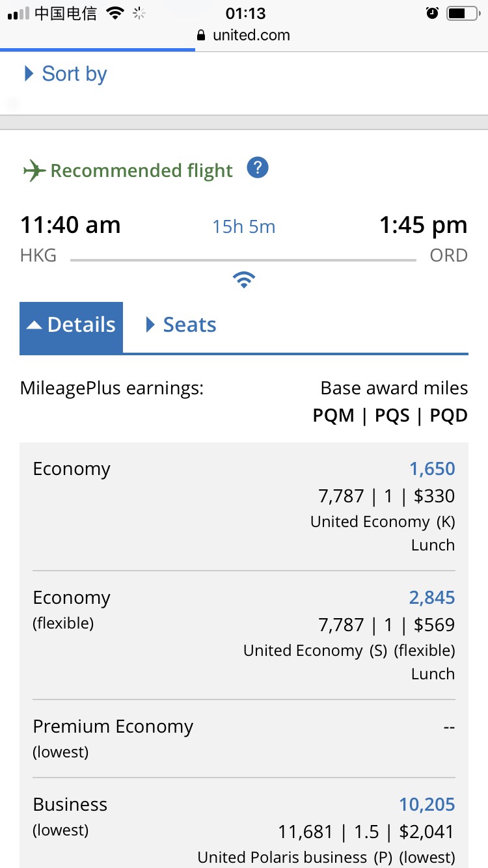Expand the Sort by options
Screen dimensions: 488x868
pyautogui.click(x=66, y=74)
